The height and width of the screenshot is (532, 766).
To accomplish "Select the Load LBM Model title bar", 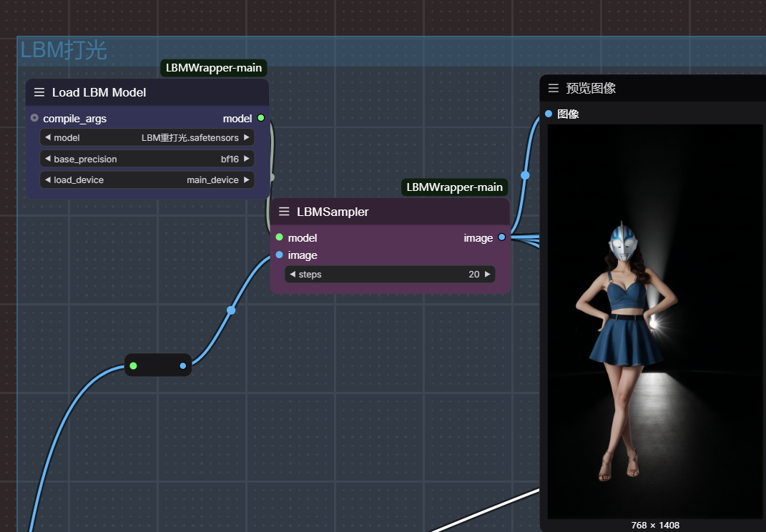I will pos(147,92).
